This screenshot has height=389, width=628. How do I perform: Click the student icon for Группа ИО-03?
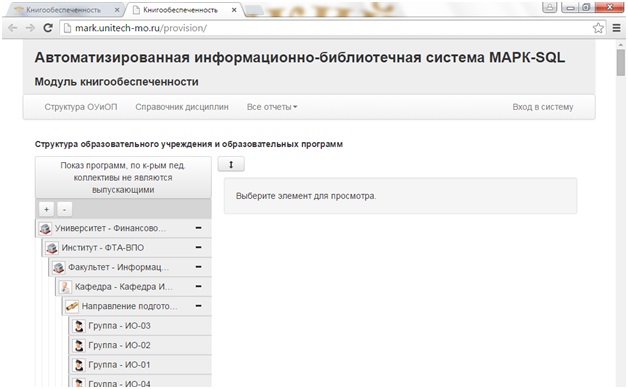point(78,326)
